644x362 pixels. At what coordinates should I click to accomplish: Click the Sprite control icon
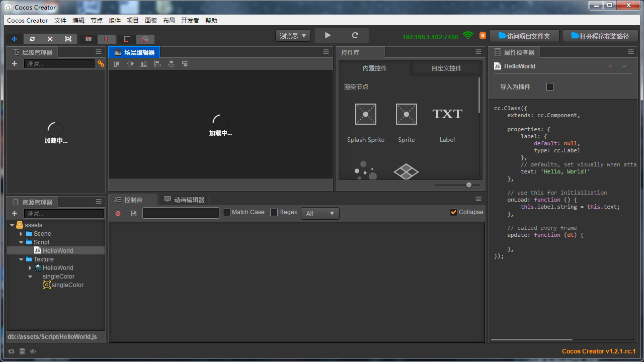(x=407, y=114)
